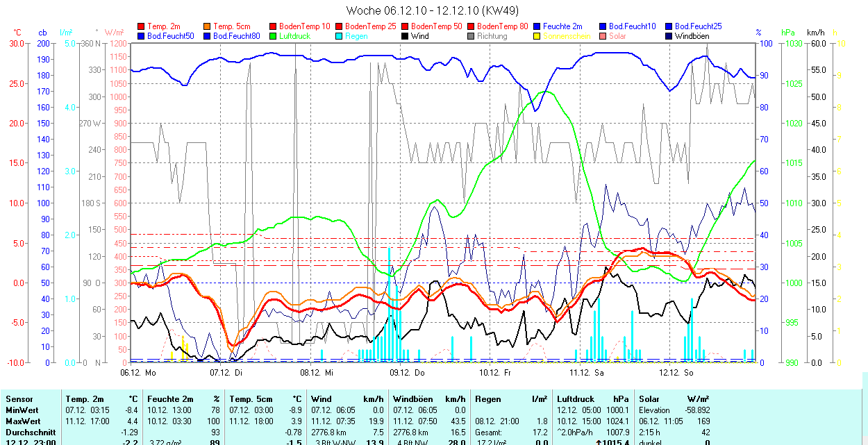Click the 09.12. Do date marker
This screenshot has height=445, width=868.
[407, 373]
